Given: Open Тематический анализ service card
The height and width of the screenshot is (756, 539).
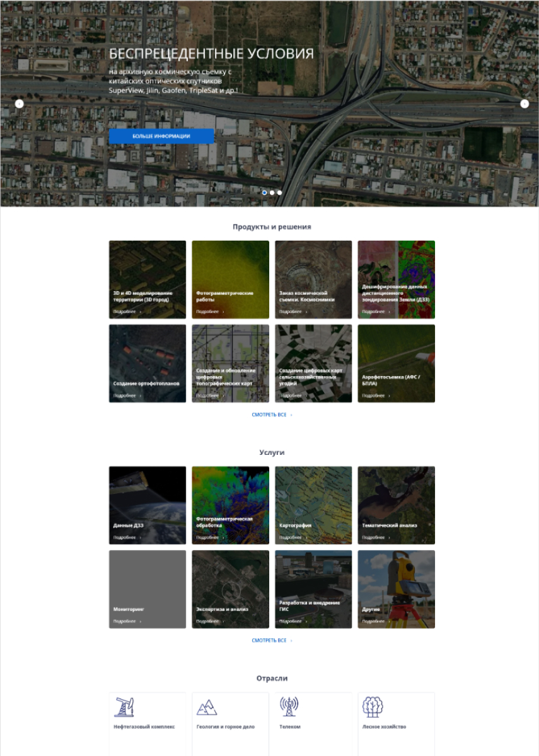Looking at the screenshot, I should coord(397,505).
